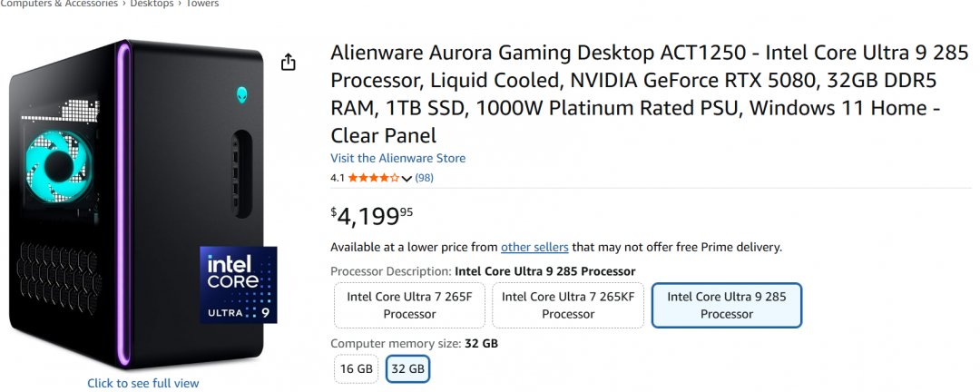
Task: Open the (98) customer reviews link
Action: tap(424, 178)
